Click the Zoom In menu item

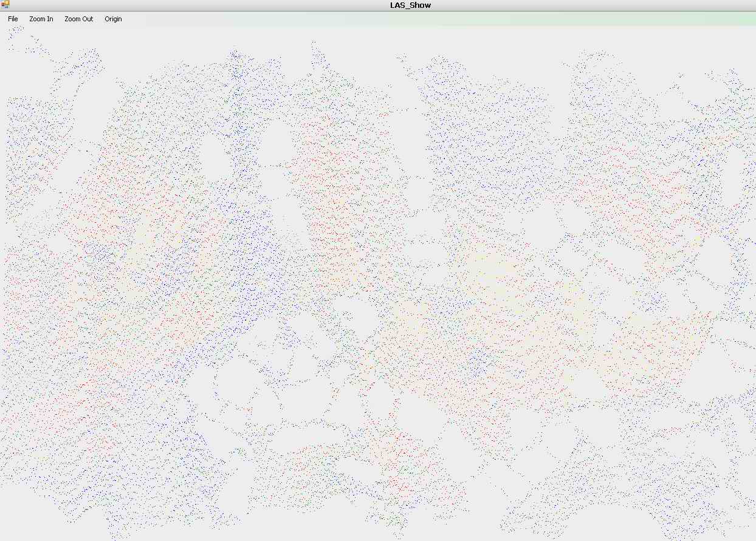tap(41, 19)
